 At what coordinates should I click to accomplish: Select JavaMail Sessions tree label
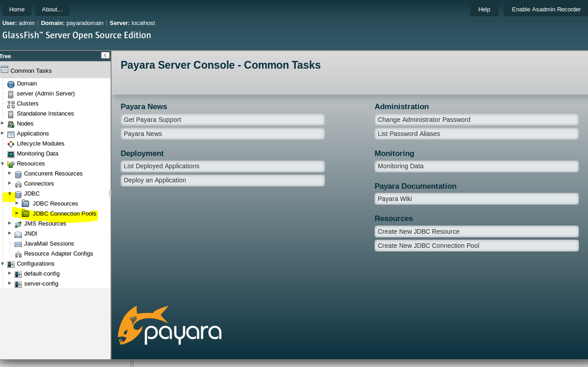[49, 244]
